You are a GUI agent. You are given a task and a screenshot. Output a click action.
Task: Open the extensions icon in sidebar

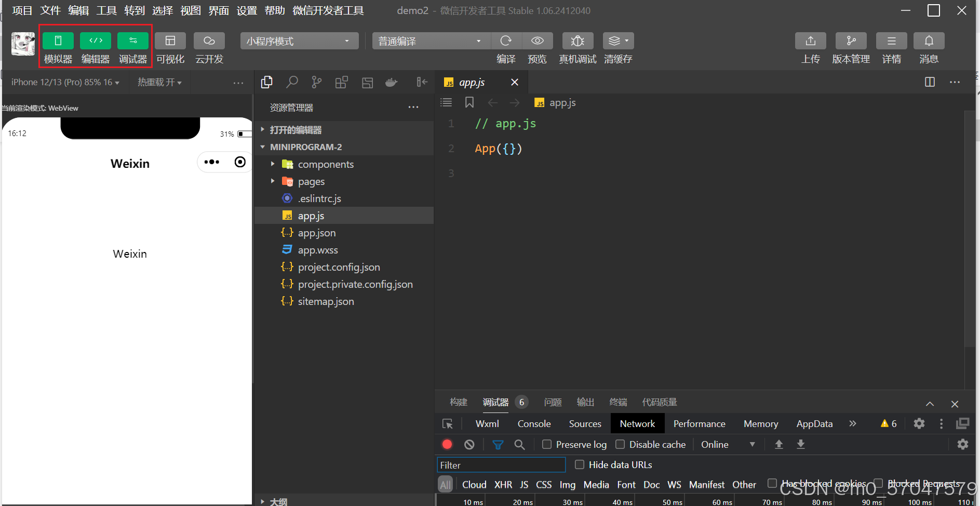[x=341, y=82]
